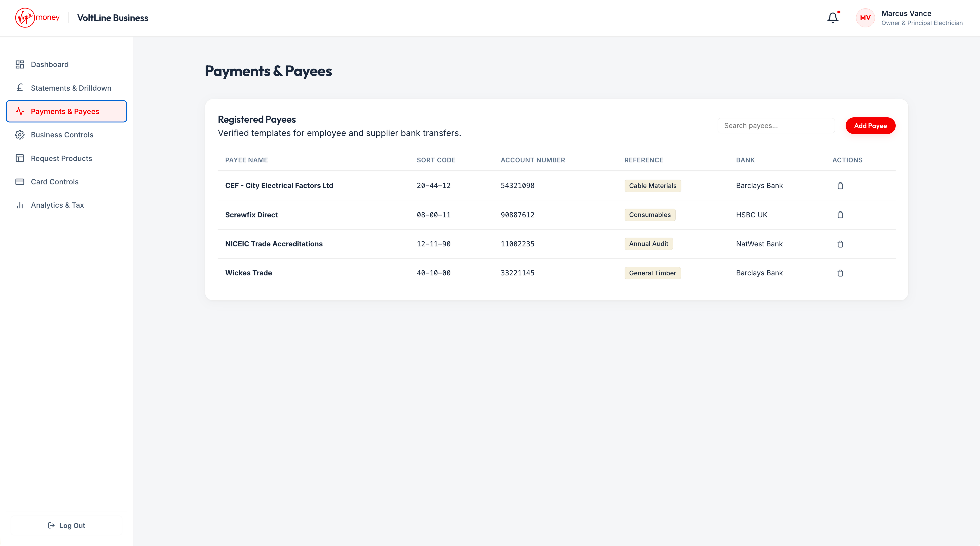Click the Reference column header
This screenshot has height=546, width=980.
644,160
